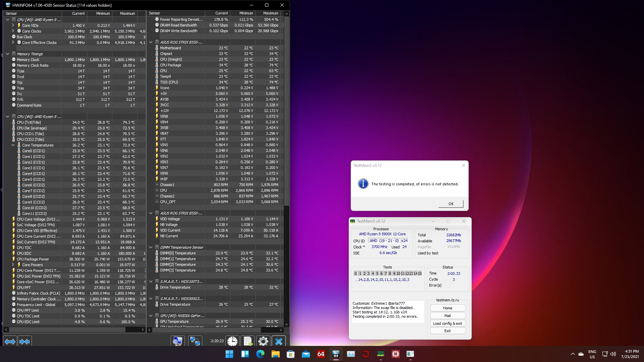Click the right panel Maximum column header
Viewport: 644px width, 362px height.
268,13
